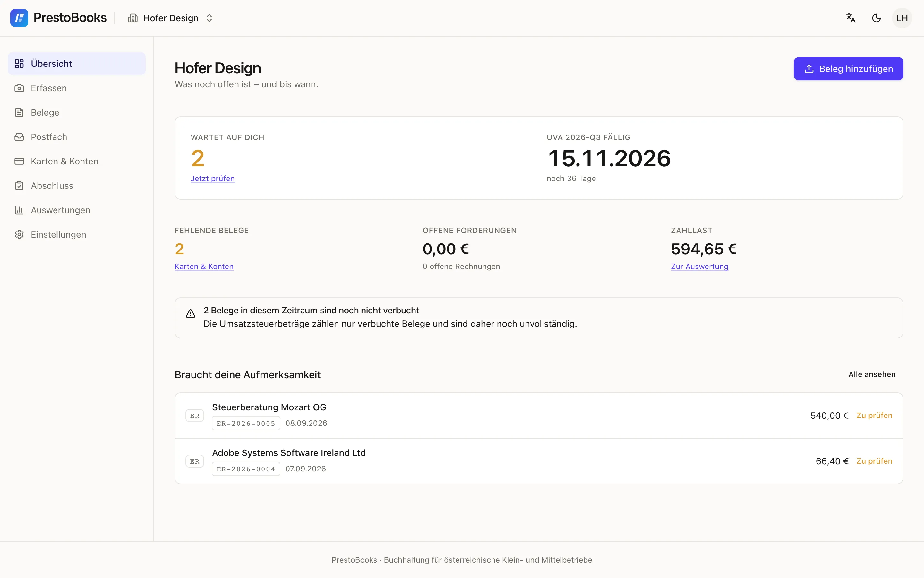This screenshot has height=578, width=924.
Task: Select Karten & Konten sidebar entry
Action: click(x=76, y=161)
